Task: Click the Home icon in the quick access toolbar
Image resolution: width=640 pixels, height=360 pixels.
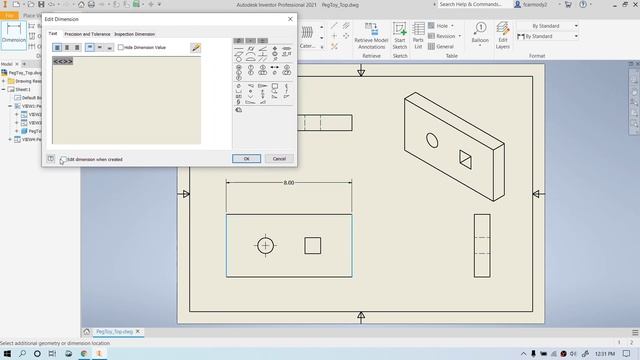Action: [x=81, y=4]
